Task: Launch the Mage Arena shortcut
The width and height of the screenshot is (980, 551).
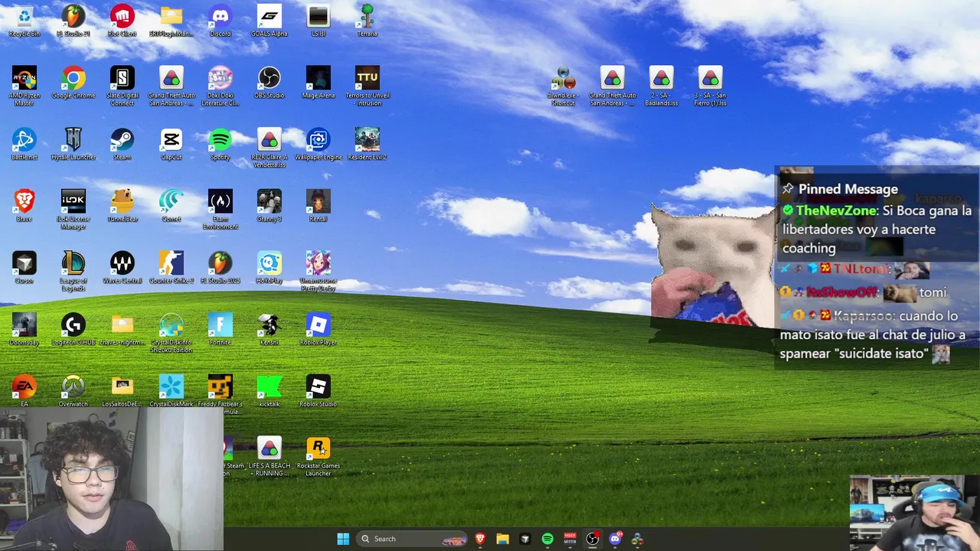Action: pyautogui.click(x=318, y=83)
